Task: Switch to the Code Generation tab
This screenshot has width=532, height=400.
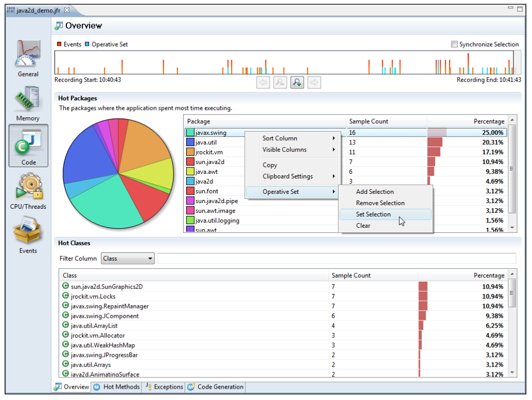Action: click(x=216, y=387)
